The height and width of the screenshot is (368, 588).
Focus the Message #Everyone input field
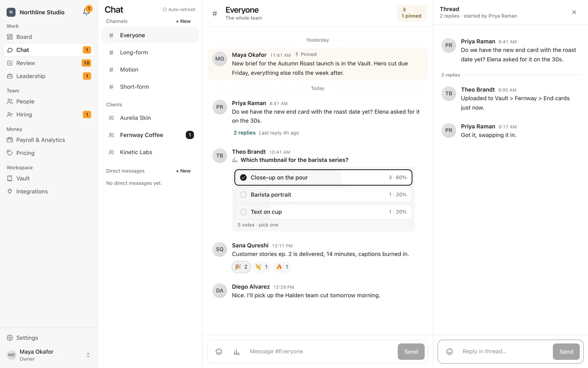tap(321, 352)
